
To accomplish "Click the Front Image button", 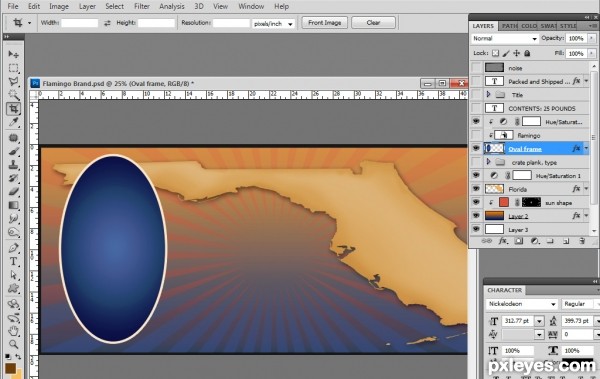I will [324, 23].
